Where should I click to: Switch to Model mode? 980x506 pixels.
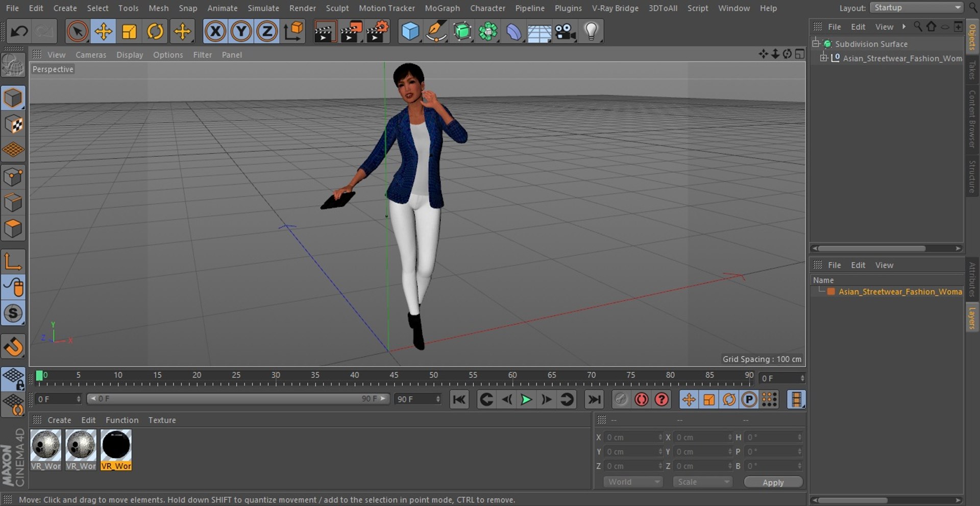coord(13,98)
